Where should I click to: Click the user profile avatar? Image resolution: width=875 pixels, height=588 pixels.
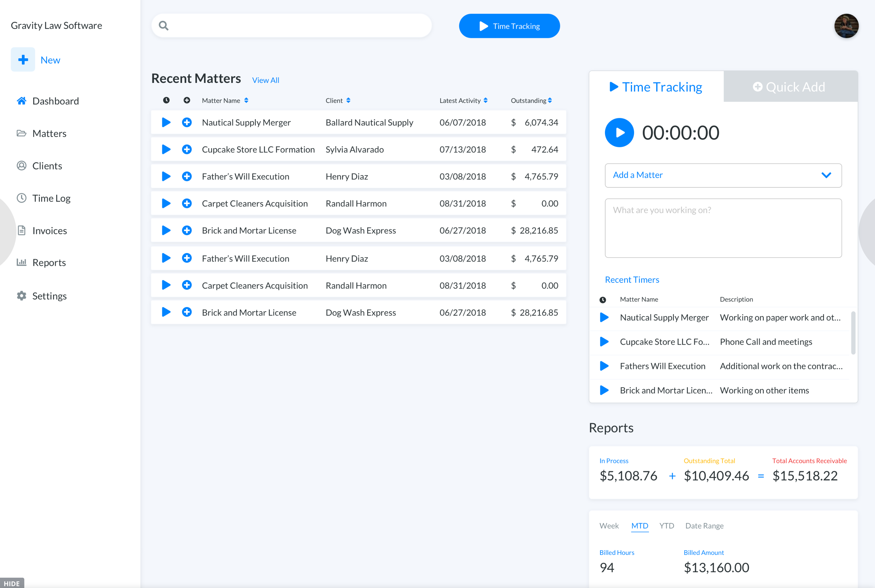(x=846, y=26)
